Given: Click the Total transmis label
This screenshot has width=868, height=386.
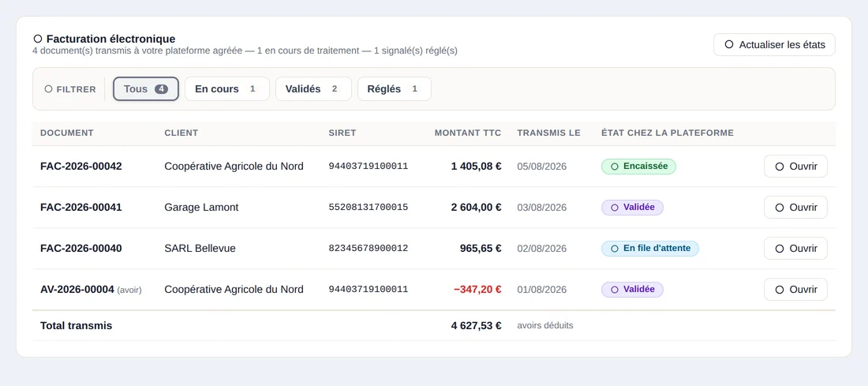Looking at the screenshot, I should click(x=77, y=326).
